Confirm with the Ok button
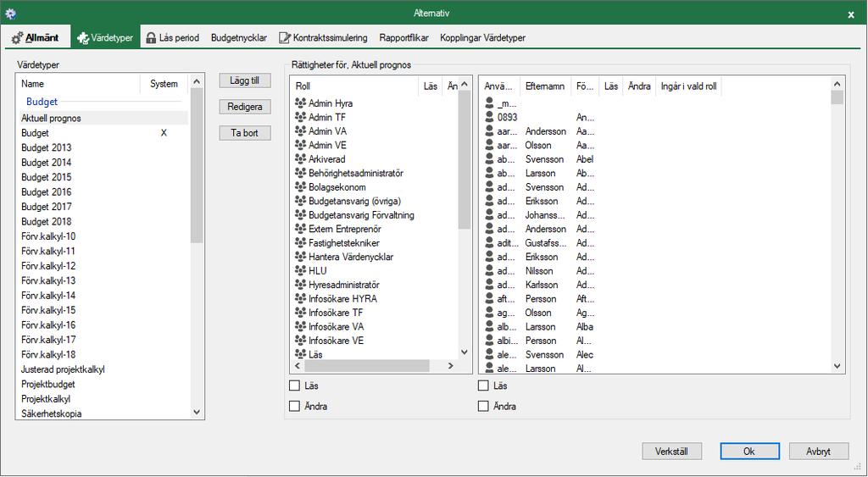Image resolution: width=868 pixels, height=477 pixels. coord(749,451)
